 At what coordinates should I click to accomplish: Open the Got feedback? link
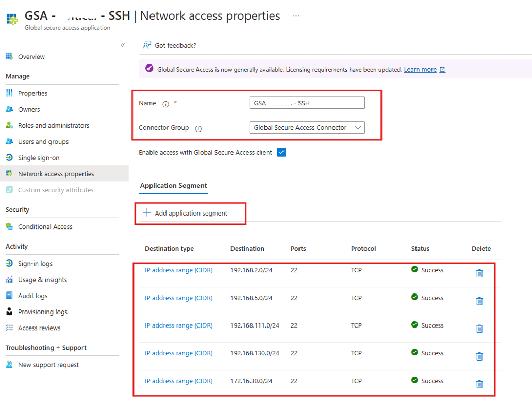click(175, 45)
